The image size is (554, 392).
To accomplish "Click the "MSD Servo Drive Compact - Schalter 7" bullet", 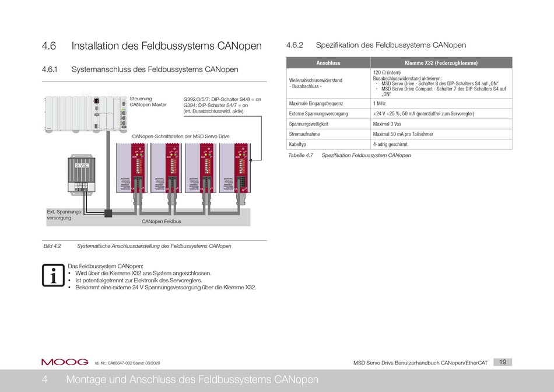I will point(444,92).
